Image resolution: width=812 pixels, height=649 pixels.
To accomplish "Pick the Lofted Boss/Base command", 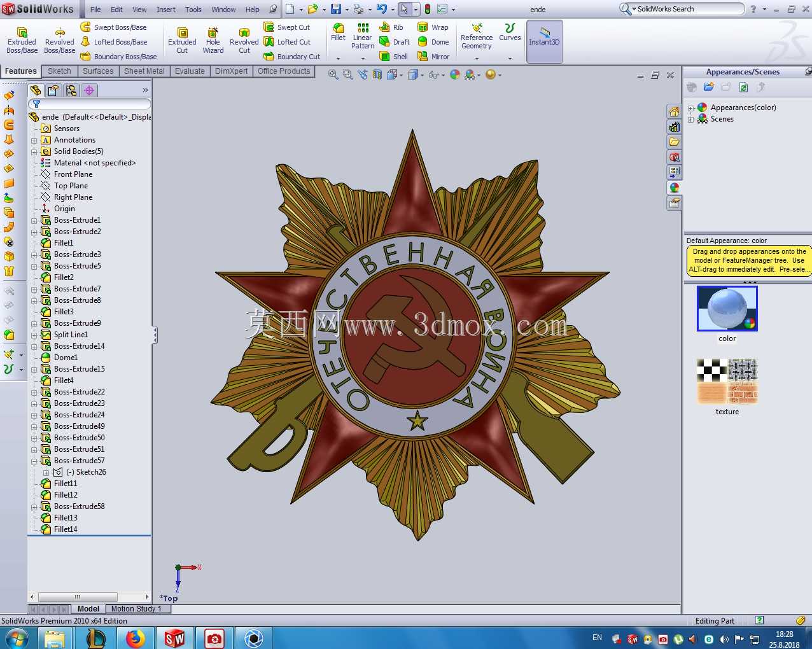I will [x=113, y=42].
